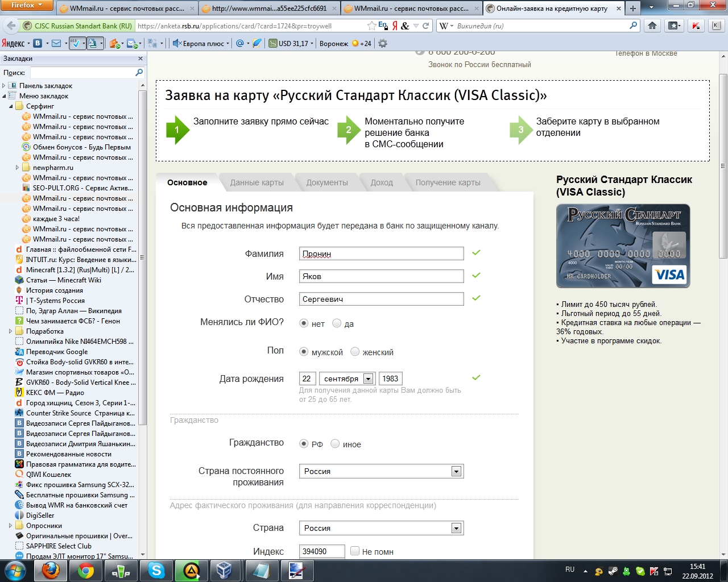Switch to 'Документы' form tab

click(x=327, y=182)
